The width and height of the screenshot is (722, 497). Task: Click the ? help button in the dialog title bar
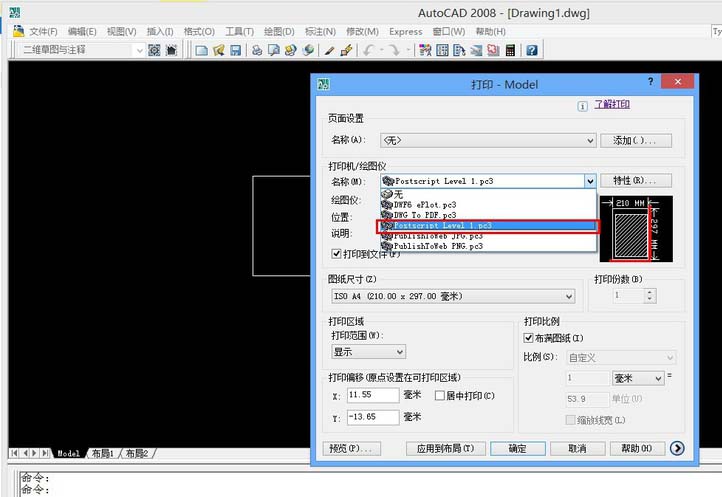point(650,82)
